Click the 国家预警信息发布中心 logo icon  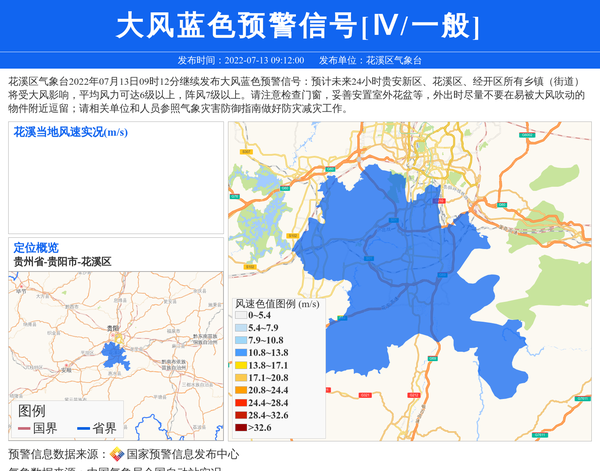[x=117, y=454]
